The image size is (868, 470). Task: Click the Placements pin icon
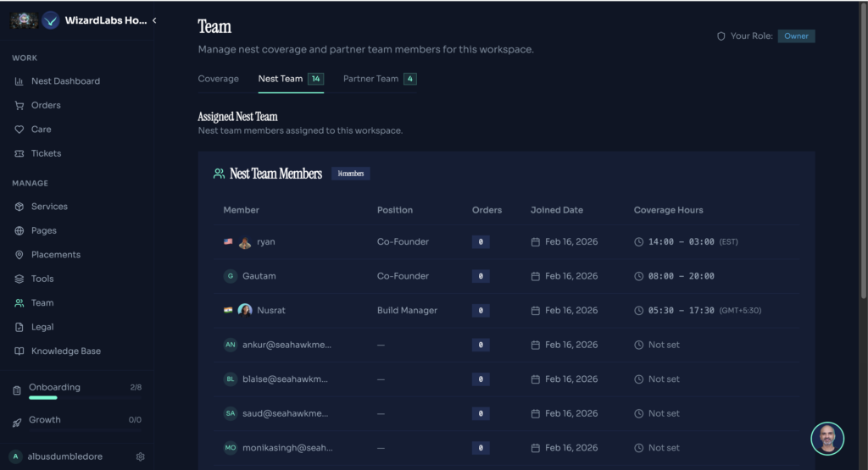pos(19,255)
